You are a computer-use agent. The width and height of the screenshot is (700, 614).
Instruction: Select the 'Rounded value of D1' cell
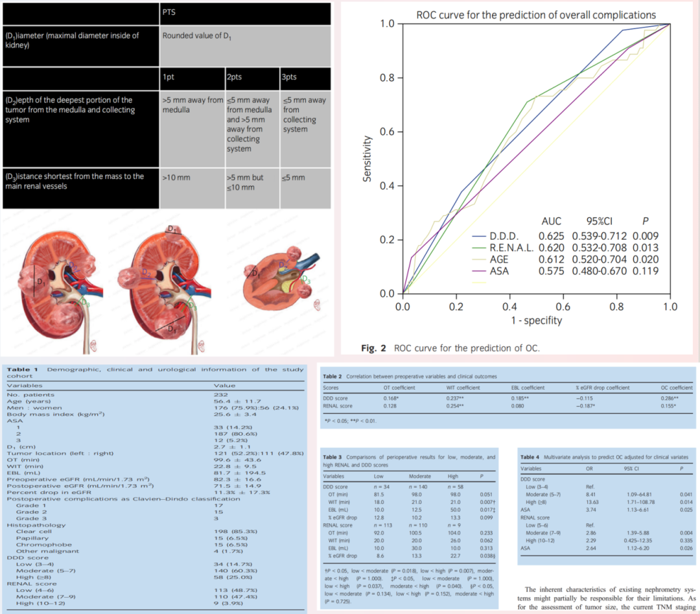point(245,45)
